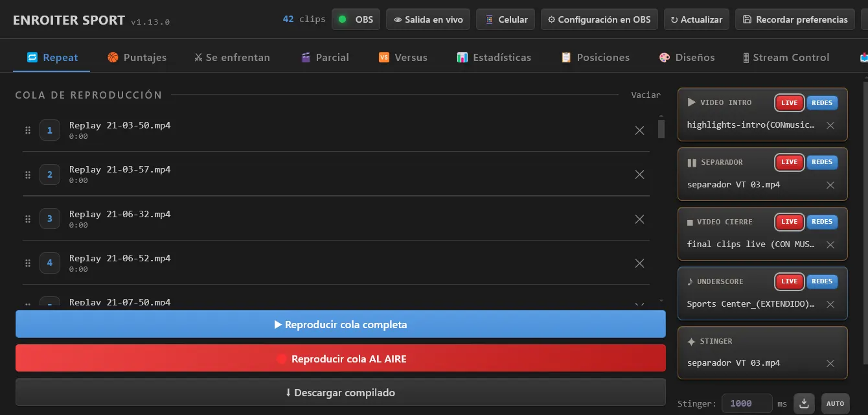Remove Replay 21-03-57.mp4 from the queue
Image resolution: width=868 pixels, height=415 pixels.
639,174
